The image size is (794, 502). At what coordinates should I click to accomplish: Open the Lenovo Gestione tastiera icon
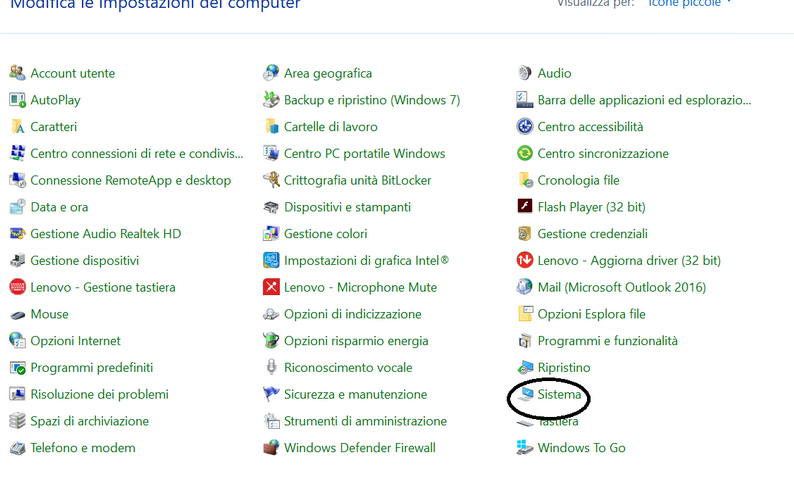point(17,287)
